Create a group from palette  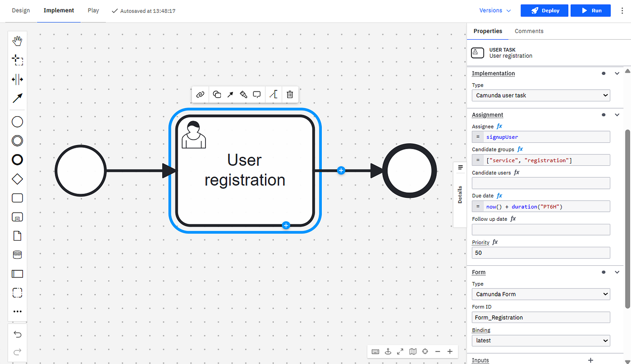click(x=17, y=292)
